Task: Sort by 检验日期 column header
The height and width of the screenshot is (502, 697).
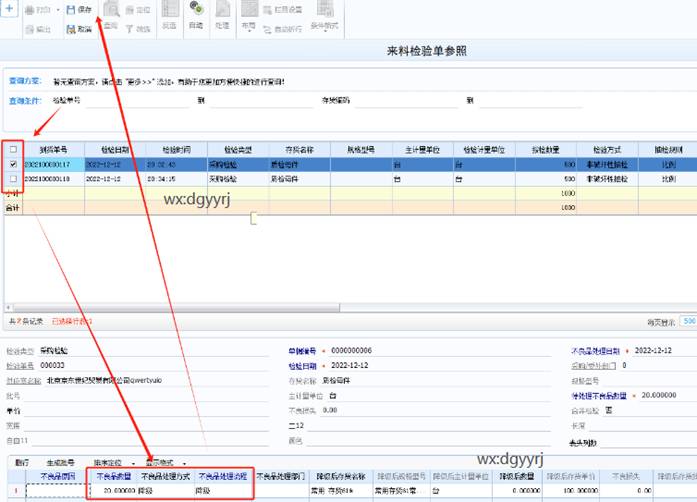Action: 115,150
